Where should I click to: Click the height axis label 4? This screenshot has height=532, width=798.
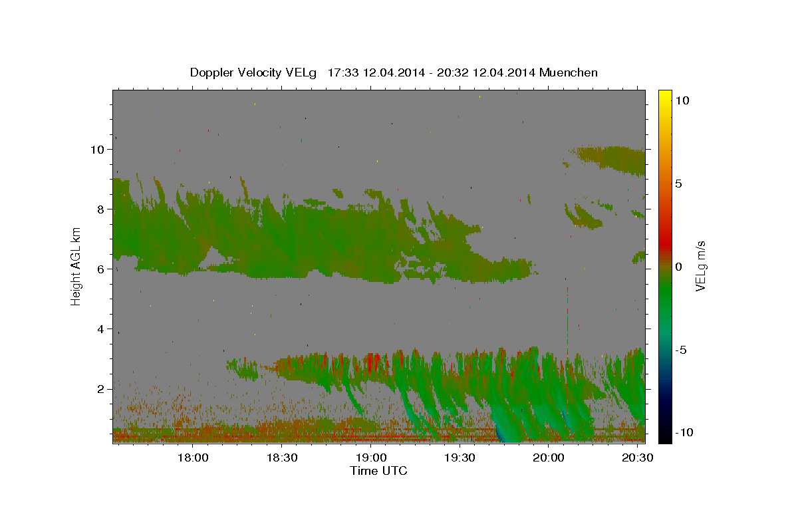(100, 329)
